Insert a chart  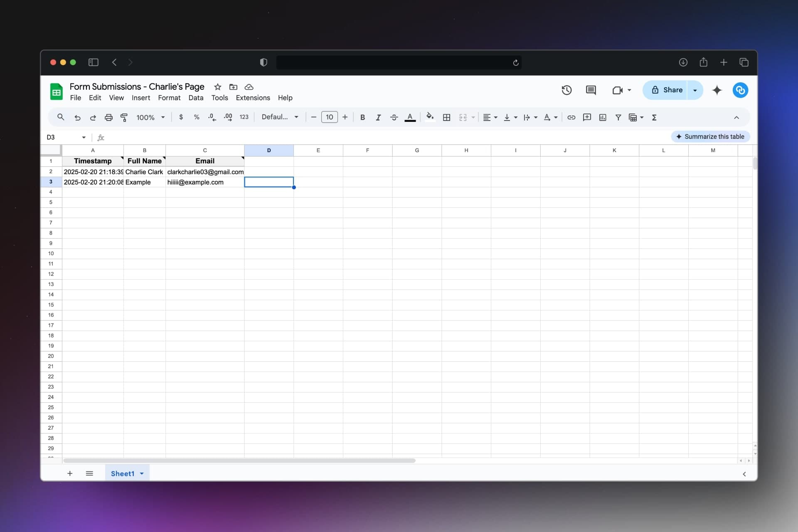pyautogui.click(x=603, y=118)
